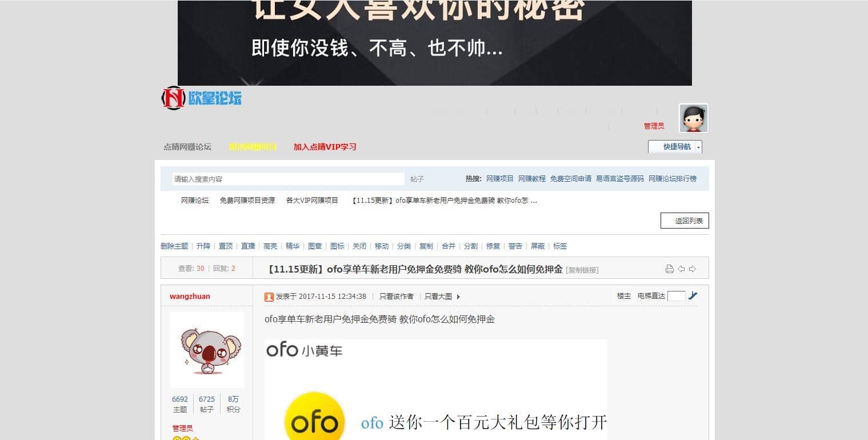868x440 pixels.
Task: Go to next thread arrow icon
Action: (x=692, y=269)
